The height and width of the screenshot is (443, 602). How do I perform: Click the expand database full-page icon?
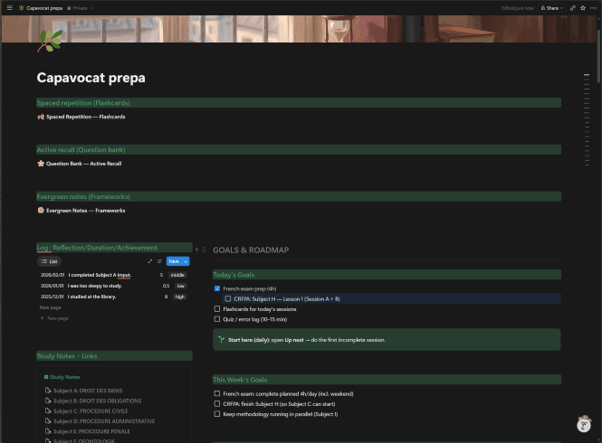(x=150, y=261)
